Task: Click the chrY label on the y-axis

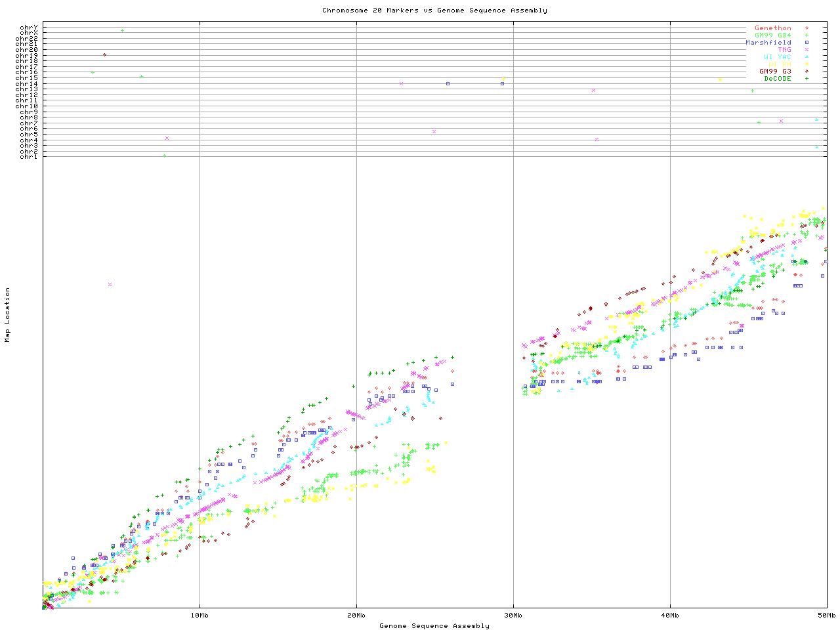Action: pyautogui.click(x=28, y=28)
